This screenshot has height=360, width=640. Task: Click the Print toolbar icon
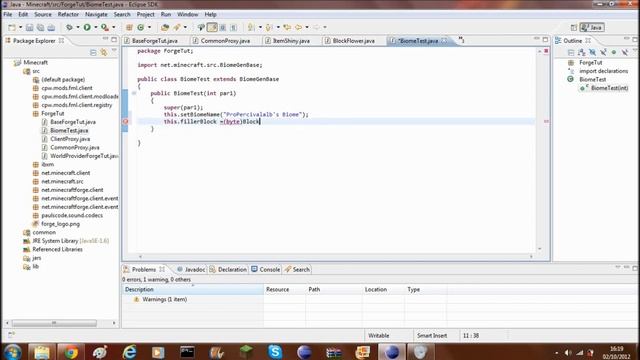(51, 27)
